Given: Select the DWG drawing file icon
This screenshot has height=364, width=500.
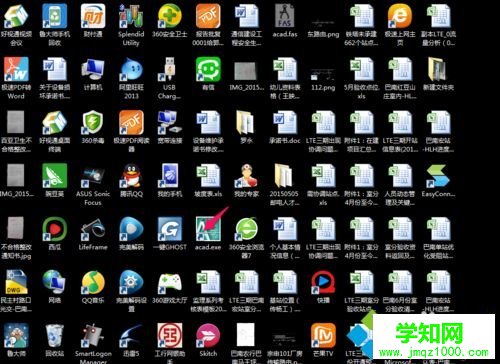Looking at the screenshot, I should coord(16,282).
